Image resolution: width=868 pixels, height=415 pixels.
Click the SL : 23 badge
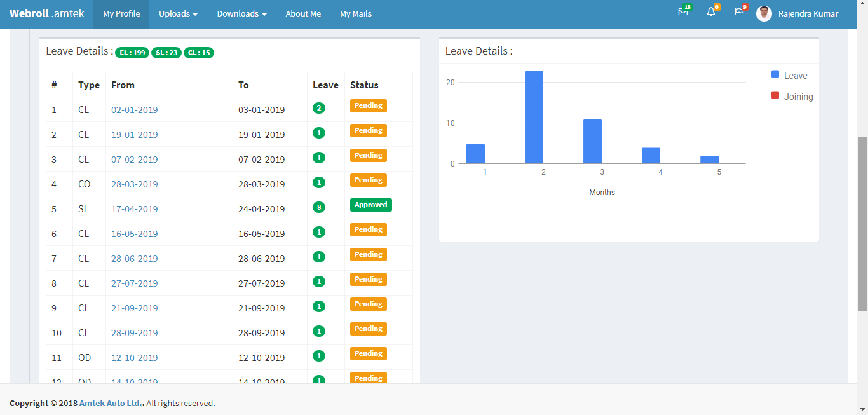(x=166, y=53)
